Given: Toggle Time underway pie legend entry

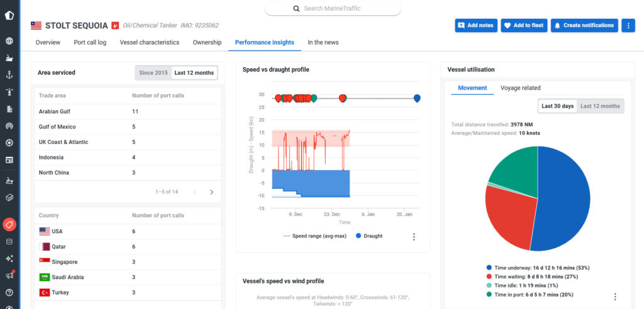Looking at the screenshot, I should click(x=538, y=268).
